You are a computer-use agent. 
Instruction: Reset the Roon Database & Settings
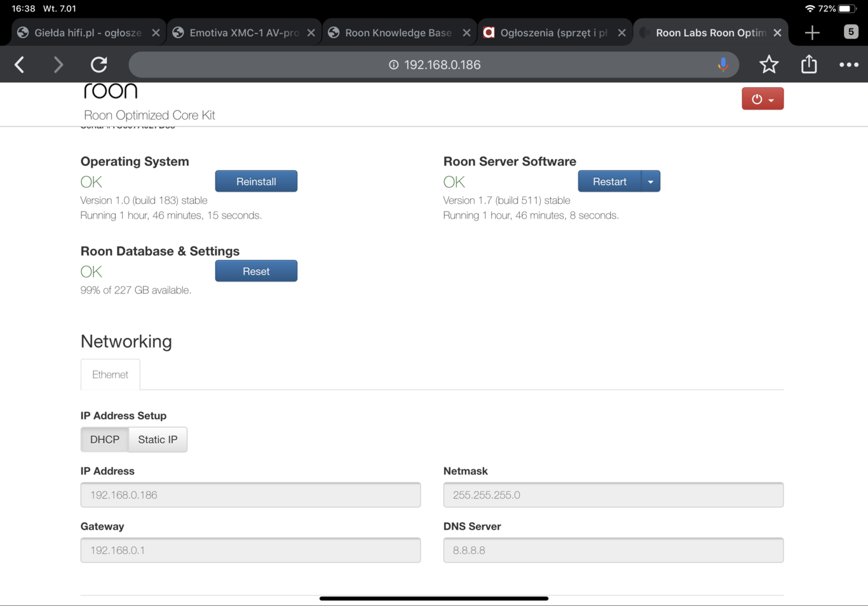click(256, 271)
